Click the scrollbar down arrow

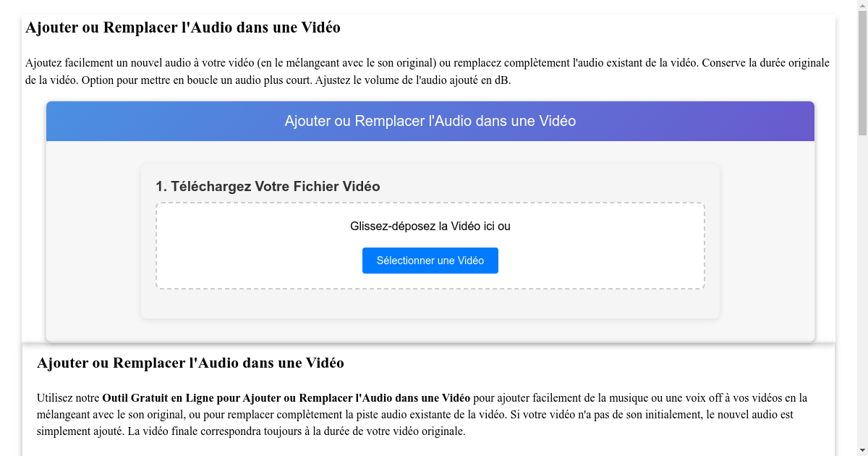click(x=861, y=451)
